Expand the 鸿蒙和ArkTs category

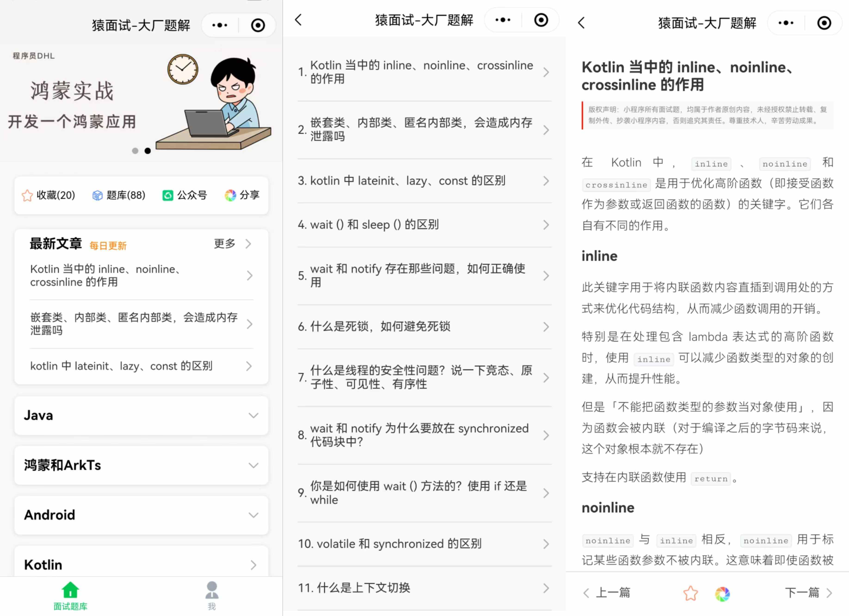click(x=142, y=465)
